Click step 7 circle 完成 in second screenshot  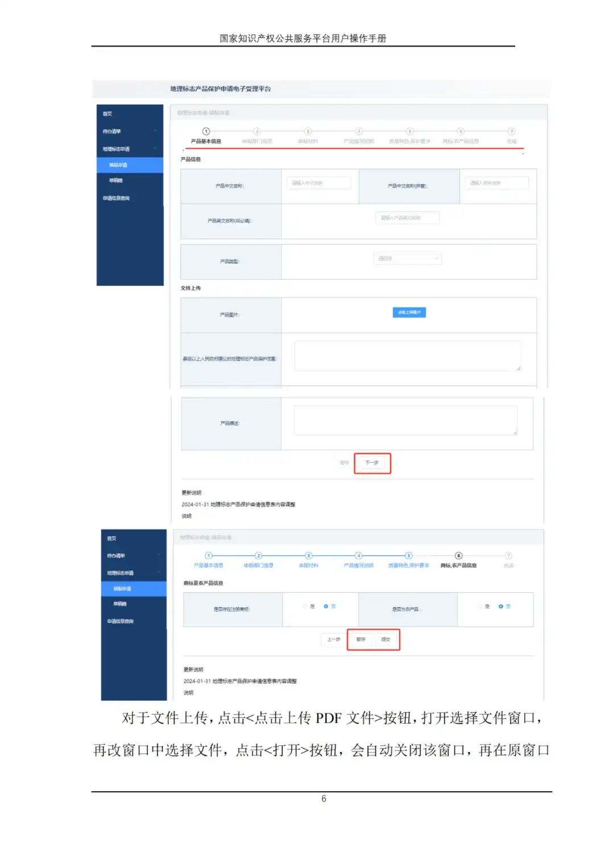(x=509, y=555)
